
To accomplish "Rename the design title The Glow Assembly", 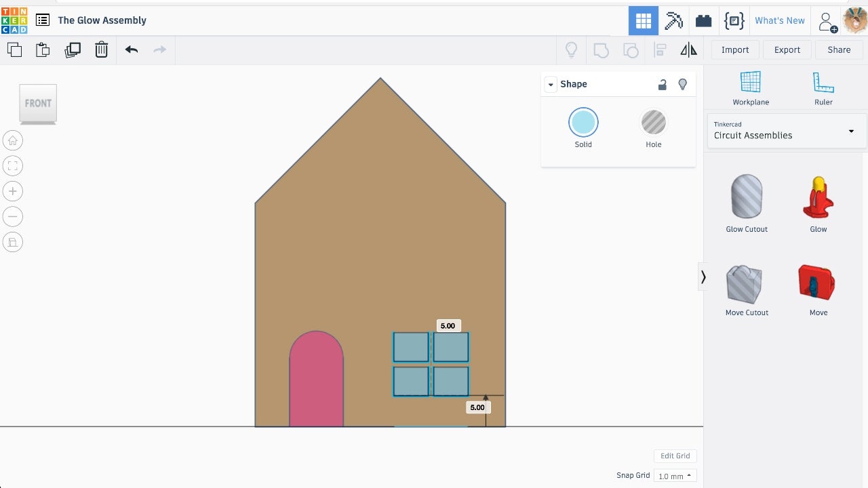I will [x=102, y=20].
